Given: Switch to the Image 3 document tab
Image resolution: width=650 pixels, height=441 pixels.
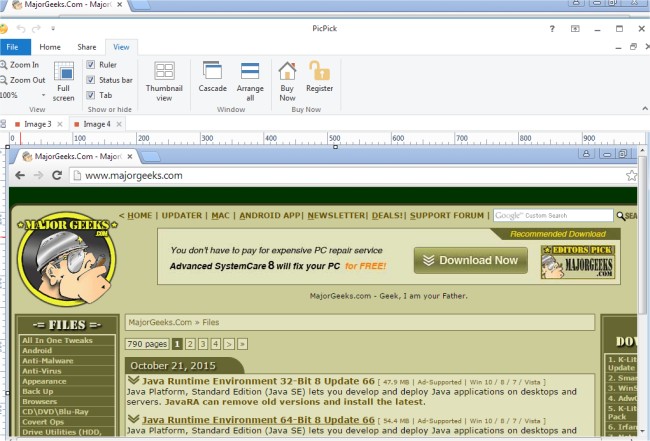Looking at the screenshot, I should click(x=38, y=124).
